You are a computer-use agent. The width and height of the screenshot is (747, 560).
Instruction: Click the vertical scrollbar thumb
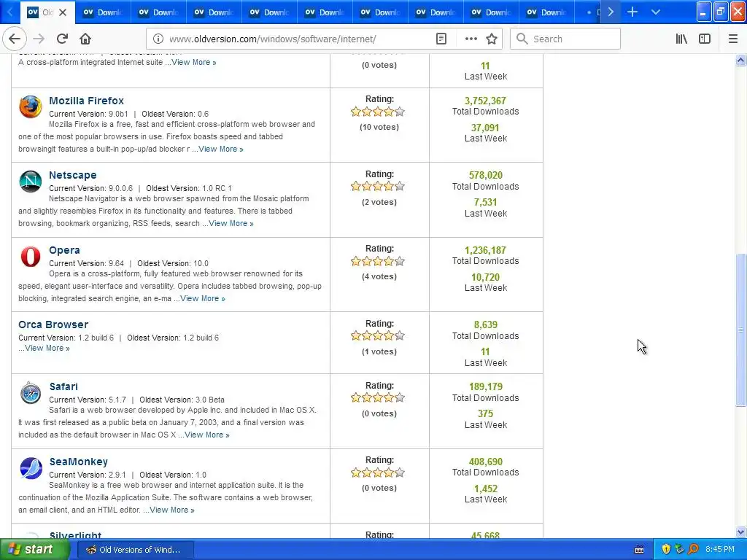[740, 330]
